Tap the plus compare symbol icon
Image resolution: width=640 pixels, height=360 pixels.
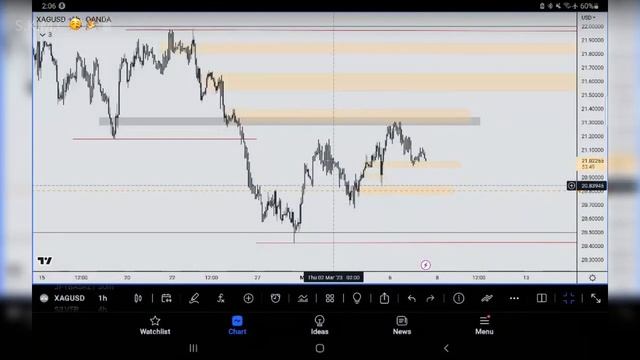coord(248,298)
